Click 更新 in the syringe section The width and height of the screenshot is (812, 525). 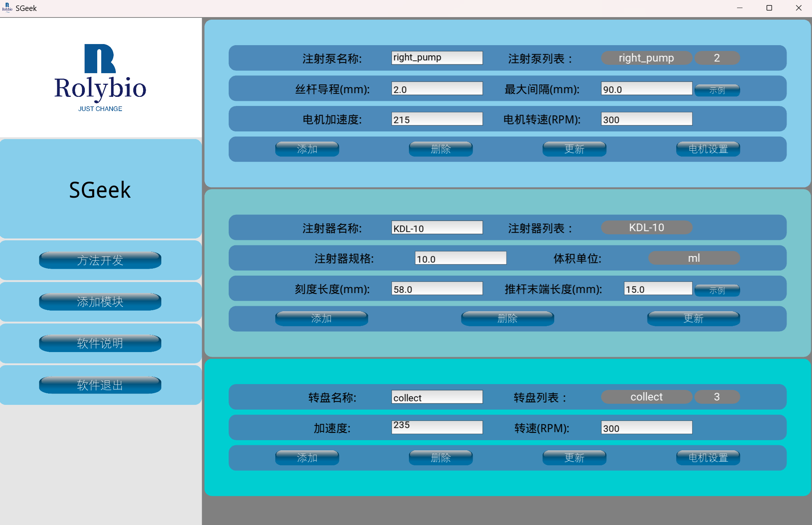point(694,319)
